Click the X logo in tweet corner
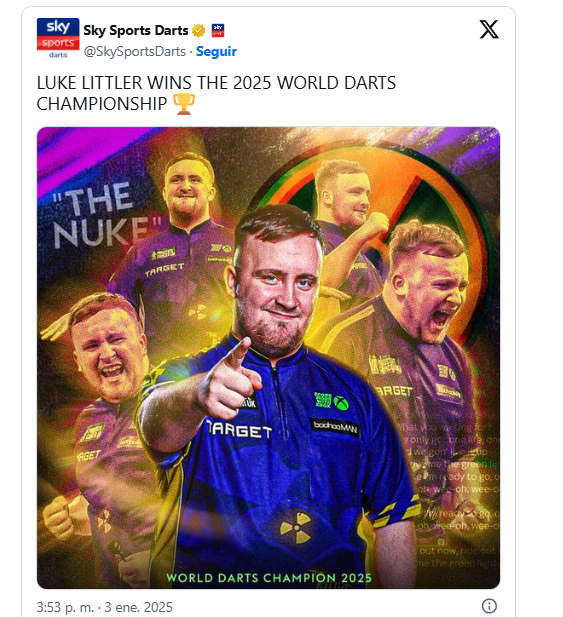This screenshot has height=617, width=563. click(489, 30)
